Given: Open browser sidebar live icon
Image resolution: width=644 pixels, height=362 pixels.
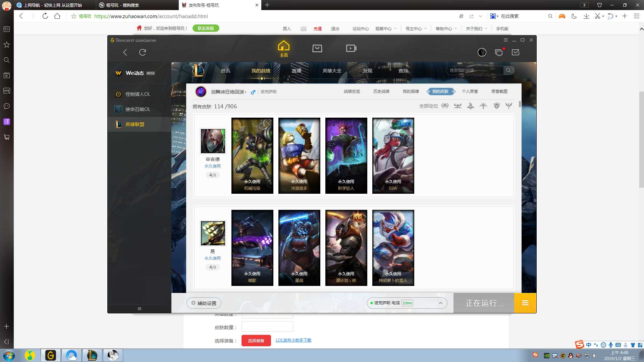Looking at the screenshot, I should [x=6, y=91].
